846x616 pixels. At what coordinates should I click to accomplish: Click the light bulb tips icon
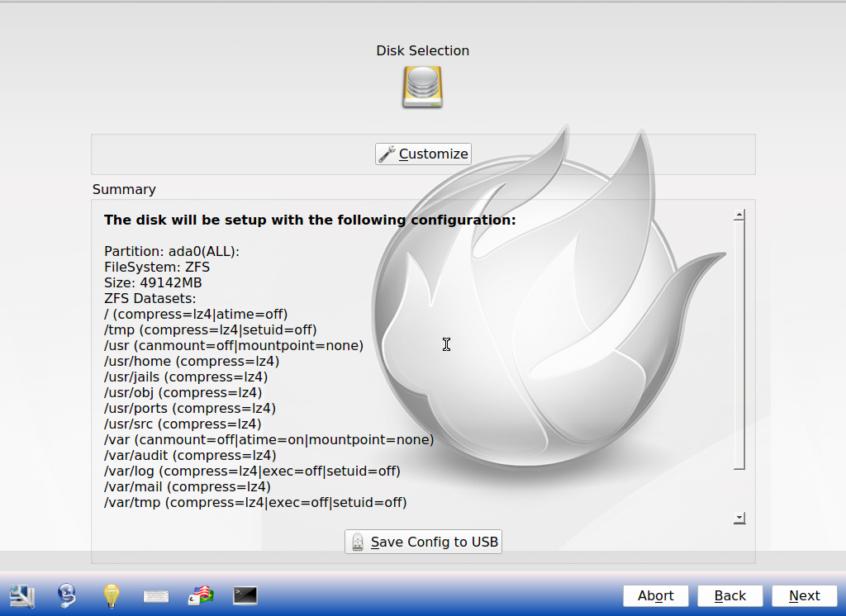tap(112, 596)
